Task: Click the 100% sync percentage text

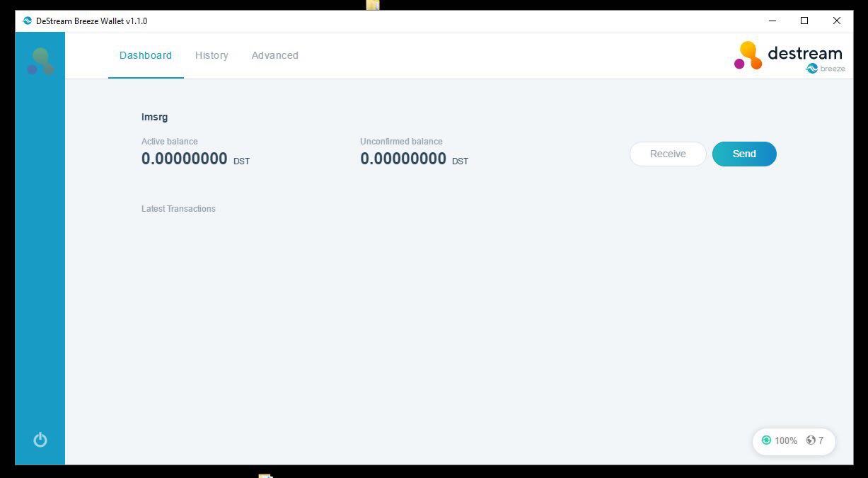Action: pos(786,440)
